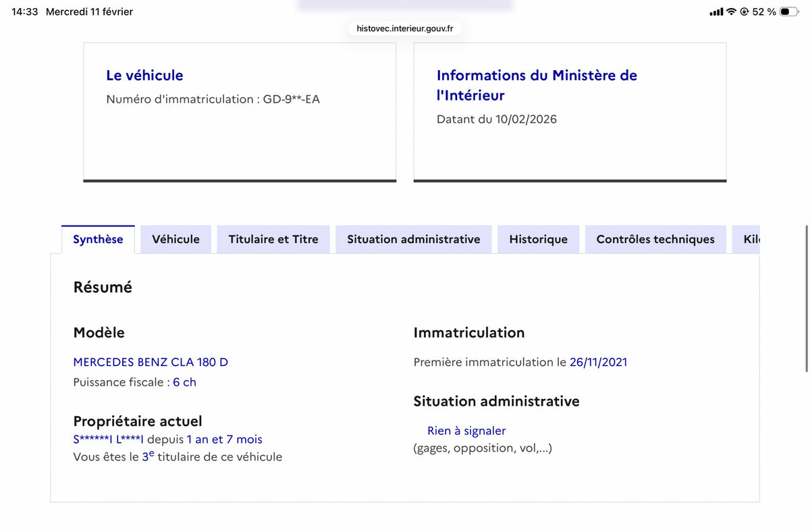
Task: Click the "Rien à signaler" status text
Action: click(x=466, y=431)
